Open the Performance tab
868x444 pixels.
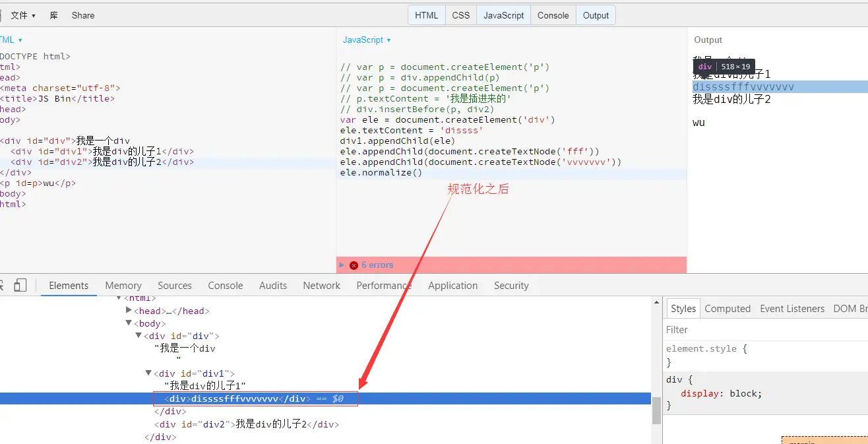(x=384, y=286)
